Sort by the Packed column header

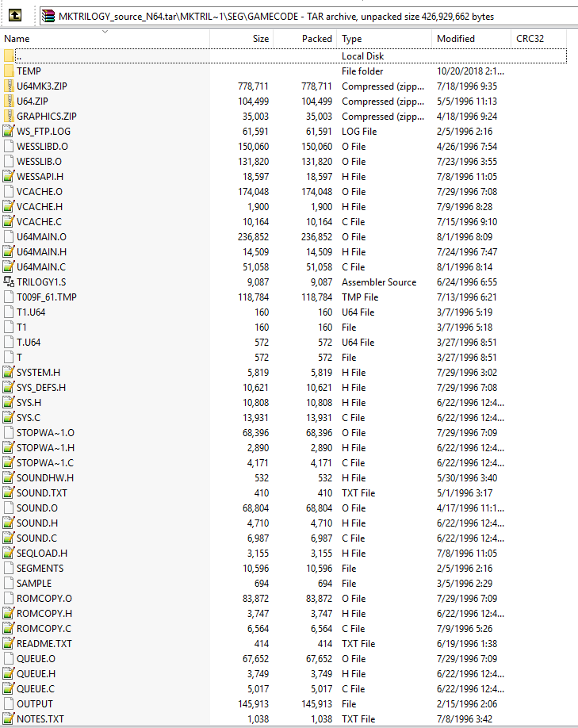(317, 39)
